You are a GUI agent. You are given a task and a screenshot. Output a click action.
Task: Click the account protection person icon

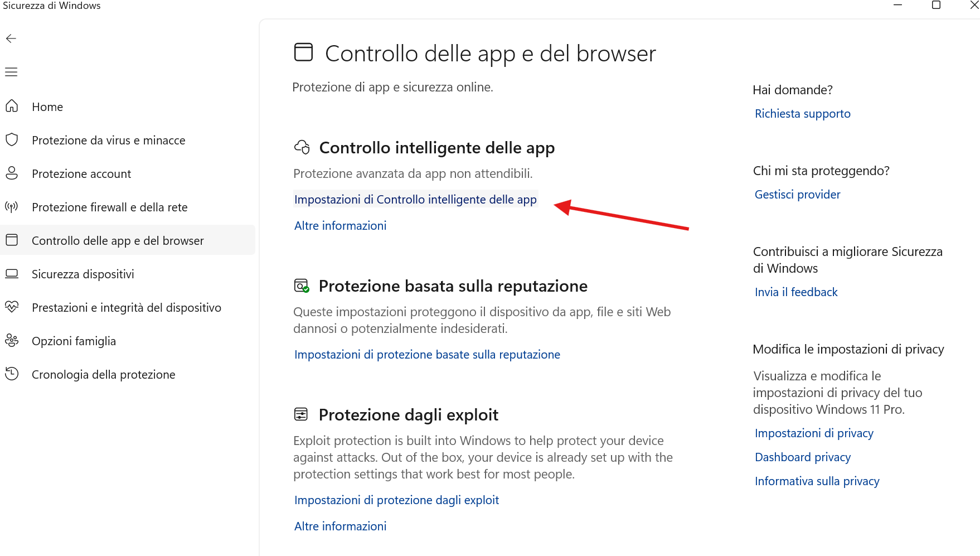click(x=12, y=173)
